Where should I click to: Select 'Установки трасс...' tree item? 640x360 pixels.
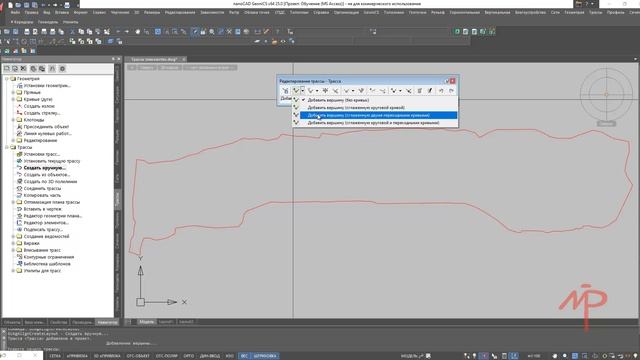pos(42,154)
